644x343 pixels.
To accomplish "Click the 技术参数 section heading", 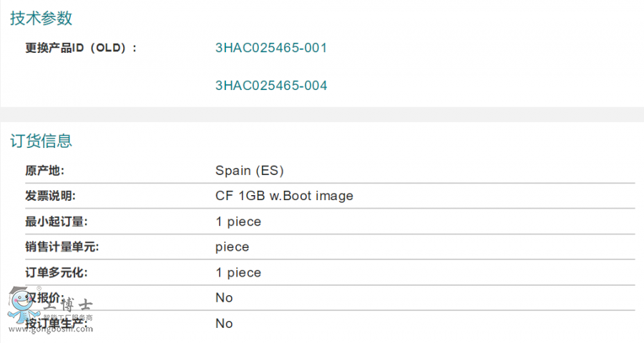I will click(x=41, y=19).
